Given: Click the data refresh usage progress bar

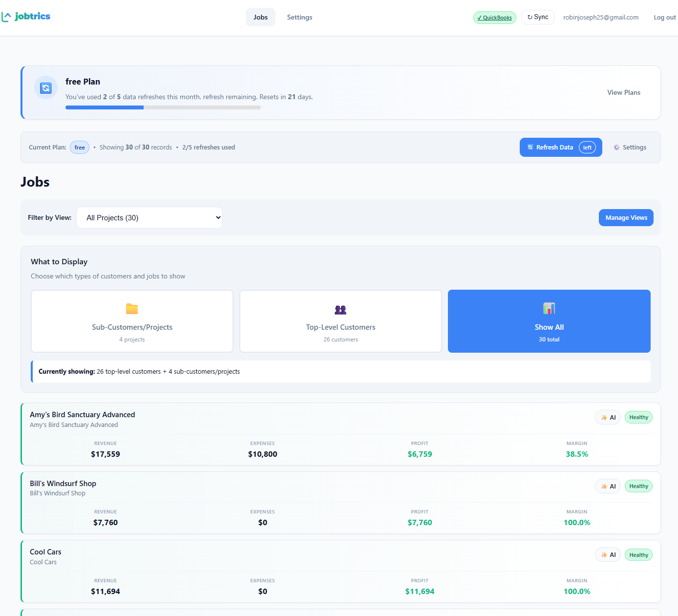Looking at the screenshot, I should pos(163,107).
